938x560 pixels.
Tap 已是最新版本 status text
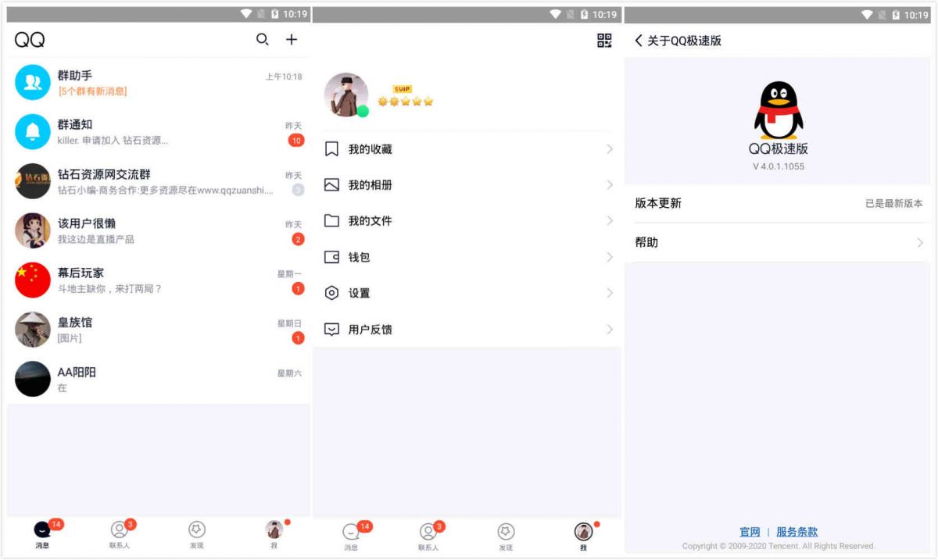tap(893, 203)
